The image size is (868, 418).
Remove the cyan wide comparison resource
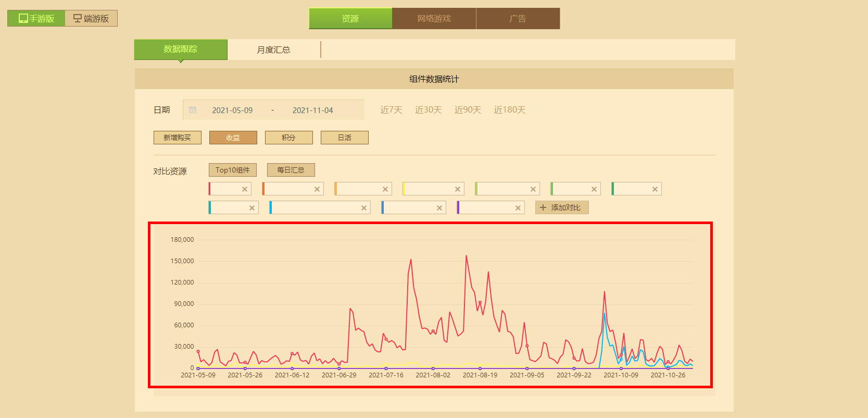tap(364, 208)
